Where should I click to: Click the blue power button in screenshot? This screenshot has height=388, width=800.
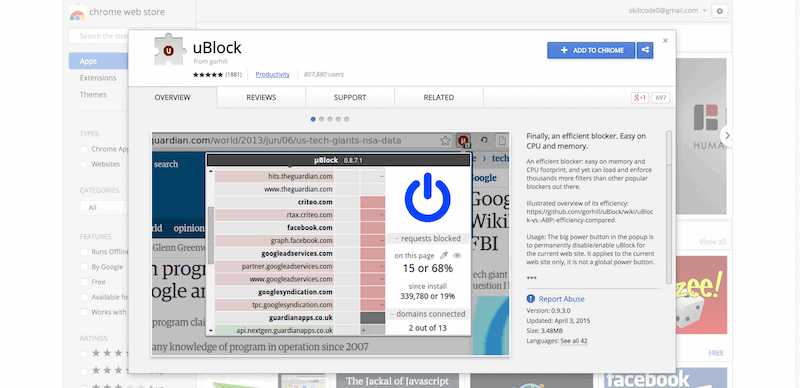(x=428, y=197)
